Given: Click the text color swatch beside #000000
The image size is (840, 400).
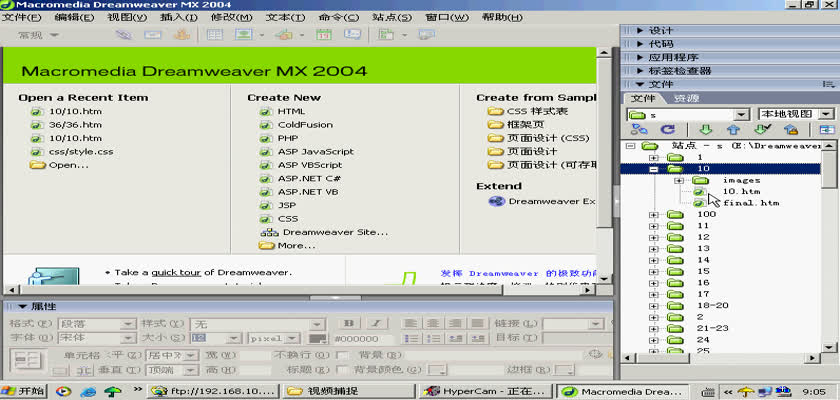Looking at the screenshot, I should [x=318, y=338].
